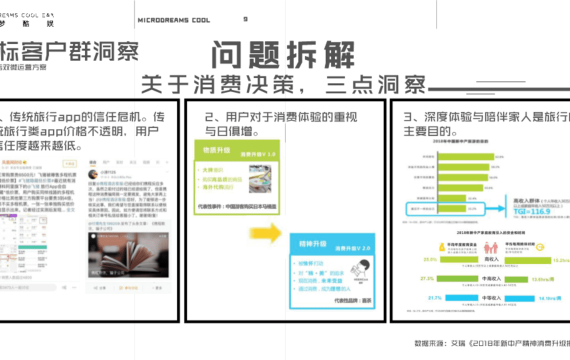Click the orange follow button in left post

(x=69, y=164)
